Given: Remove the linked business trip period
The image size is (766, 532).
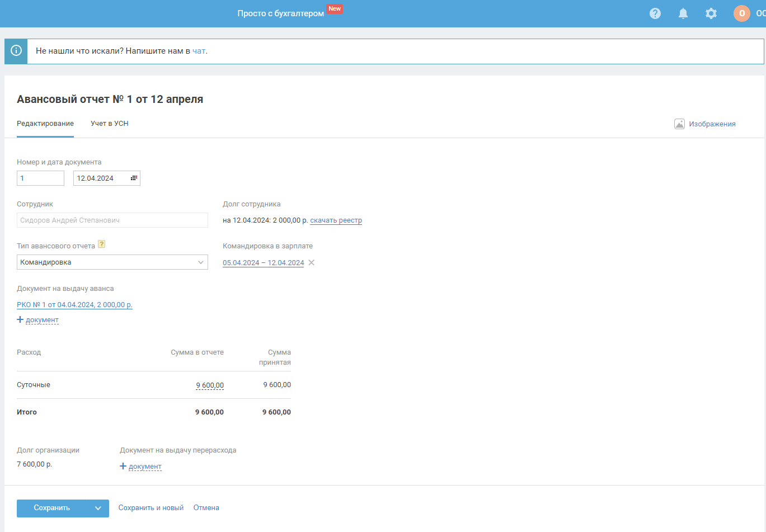Looking at the screenshot, I should [312, 262].
